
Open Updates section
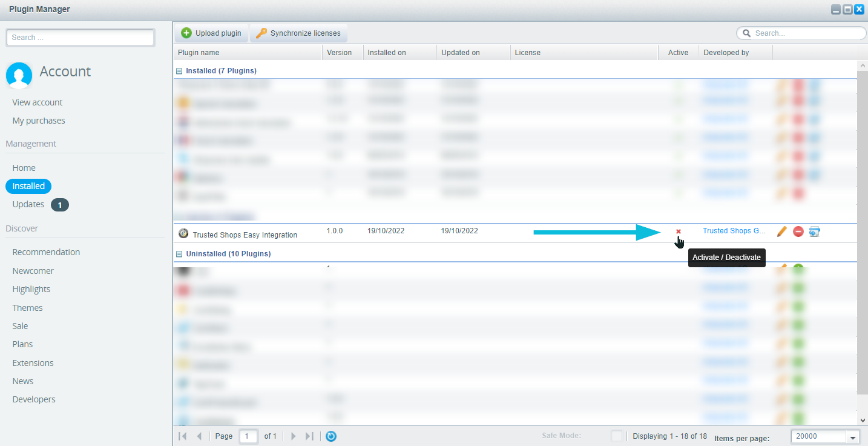click(x=28, y=204)
